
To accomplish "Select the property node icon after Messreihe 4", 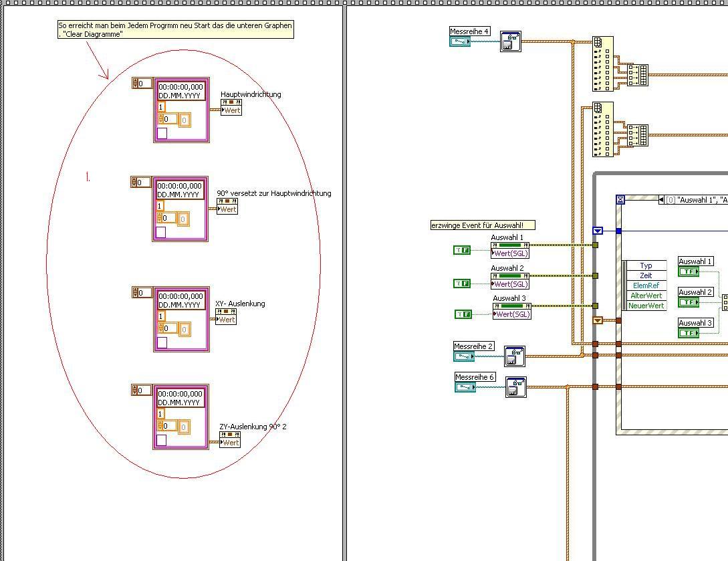I will tap(510, 41).
